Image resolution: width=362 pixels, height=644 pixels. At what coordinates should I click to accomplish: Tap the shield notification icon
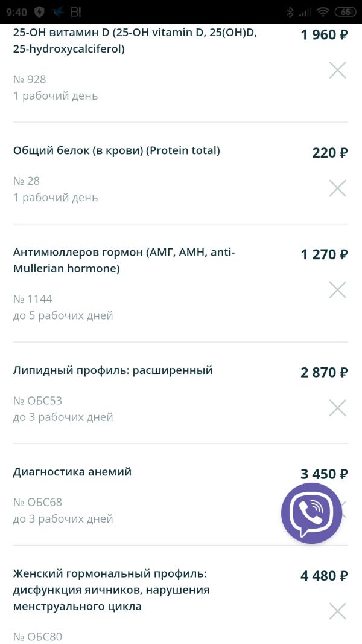[x=39, y=12]
